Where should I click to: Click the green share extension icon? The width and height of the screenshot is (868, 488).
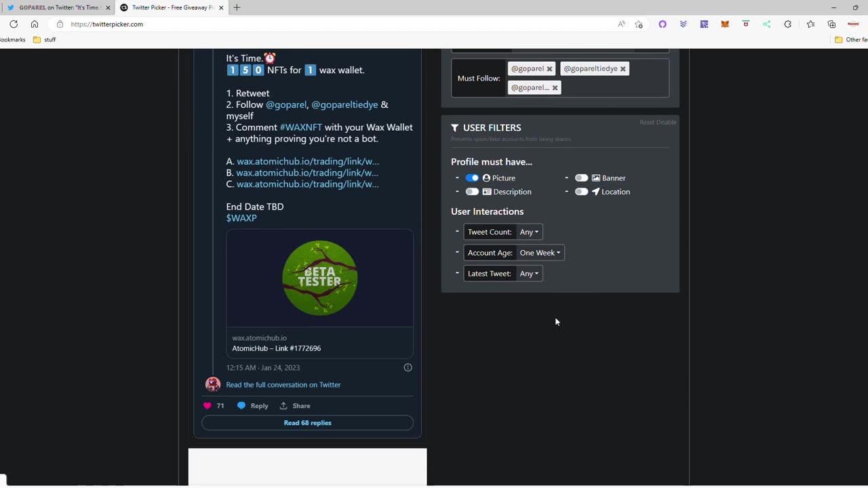766,24
